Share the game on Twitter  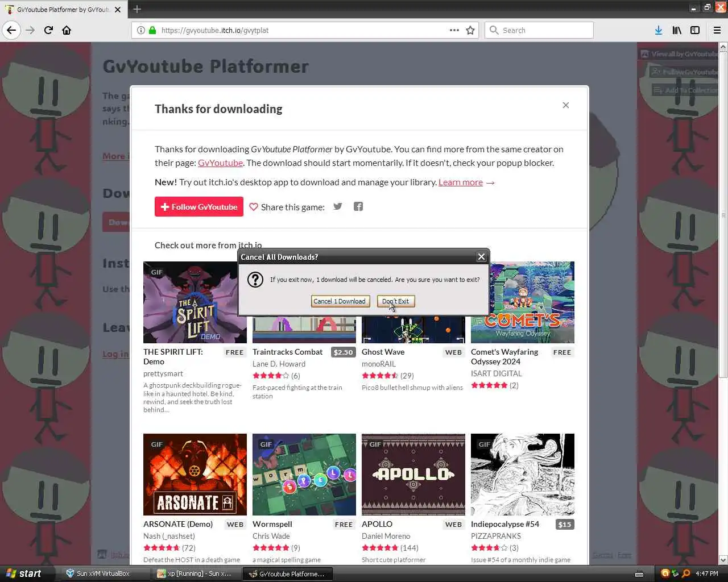[338, 206]
